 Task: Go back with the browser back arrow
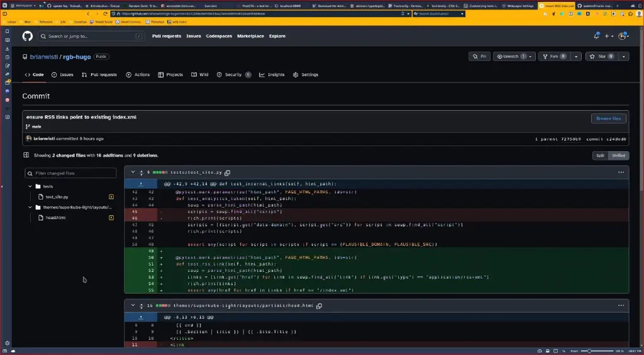[x=88, y=14]
